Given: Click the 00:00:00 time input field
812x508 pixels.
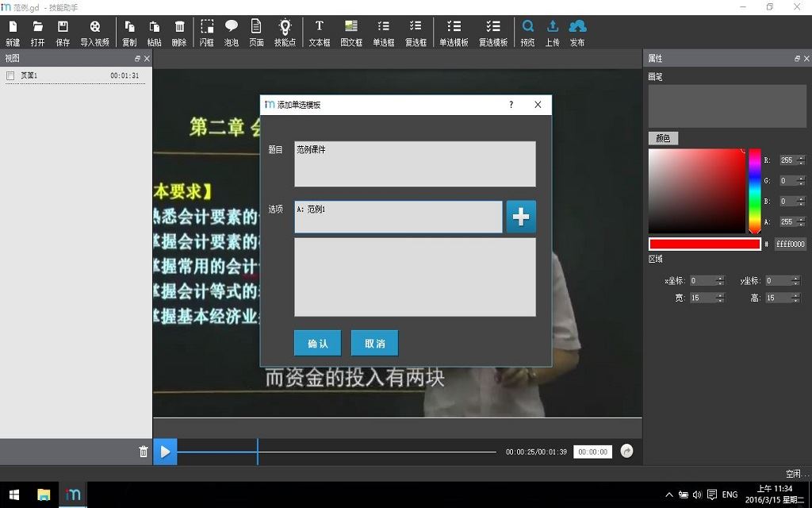Looking at the screenshot, I should [x=592, y=452].
